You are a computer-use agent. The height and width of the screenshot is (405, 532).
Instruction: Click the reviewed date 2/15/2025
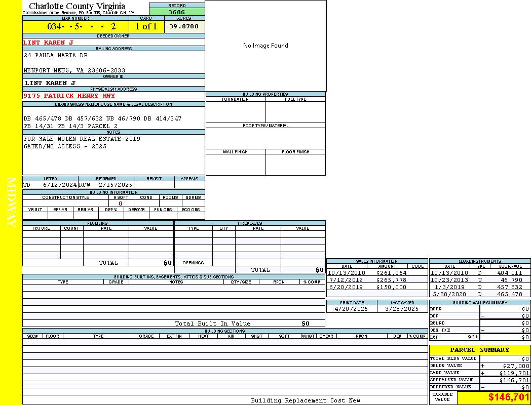point(115,185)
